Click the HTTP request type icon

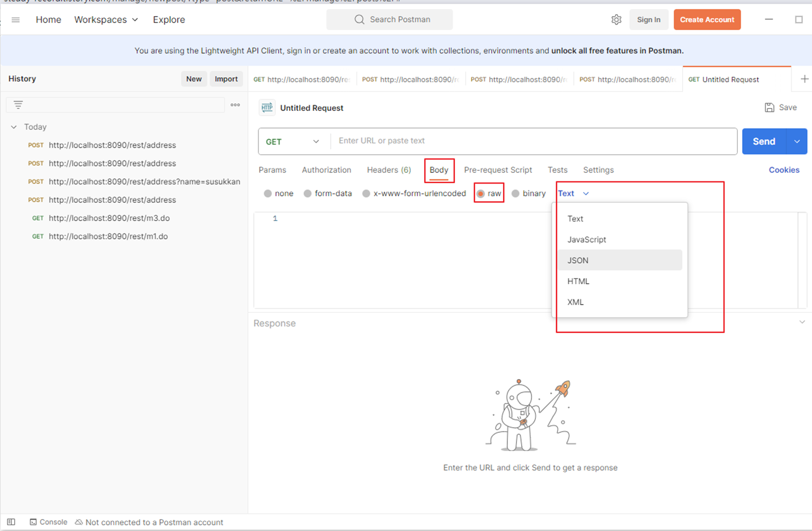(267, 108)
